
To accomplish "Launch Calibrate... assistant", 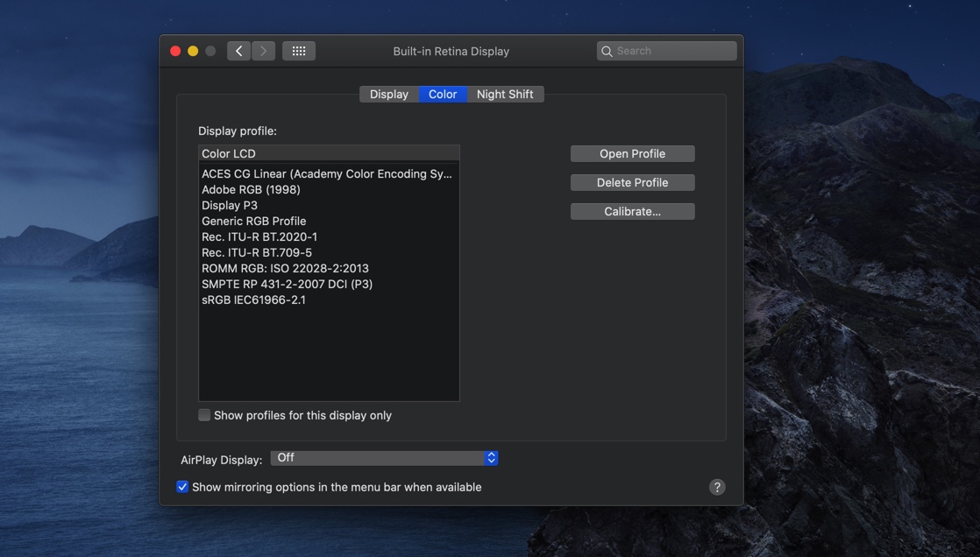I will (x=633, y=211).
